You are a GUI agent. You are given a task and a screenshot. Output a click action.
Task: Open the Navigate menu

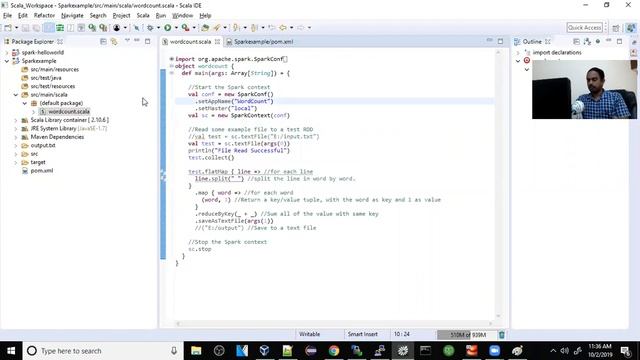[72, 16]
